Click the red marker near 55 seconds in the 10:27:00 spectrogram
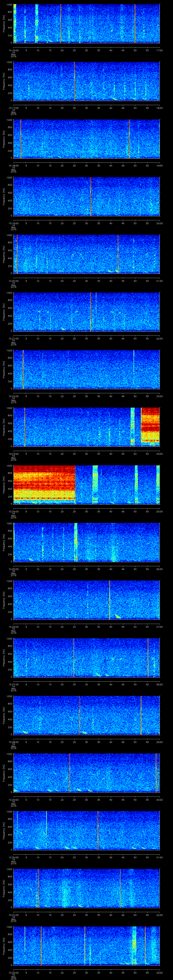Screen dimensions: 173x980 (148, 657)
